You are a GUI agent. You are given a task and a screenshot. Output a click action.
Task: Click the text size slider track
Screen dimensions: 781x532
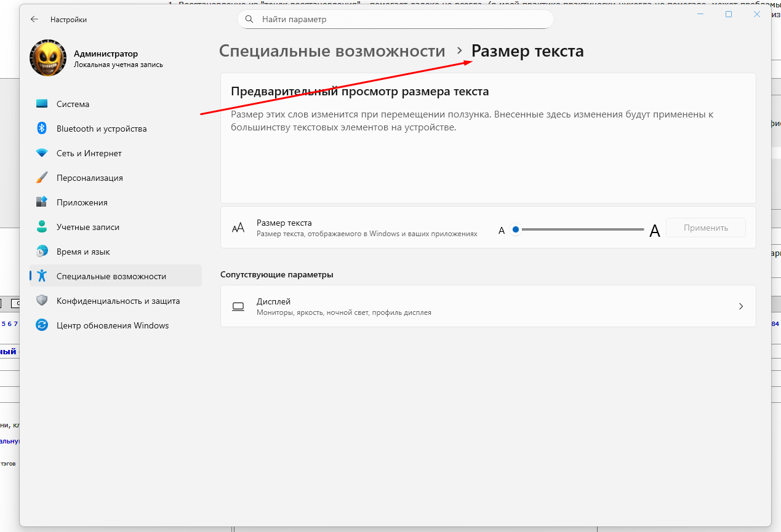582,230
